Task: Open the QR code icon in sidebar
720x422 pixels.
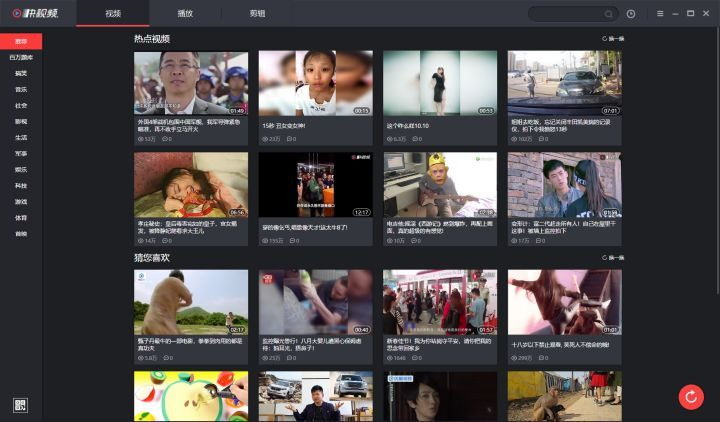Action: pos(20,405)
